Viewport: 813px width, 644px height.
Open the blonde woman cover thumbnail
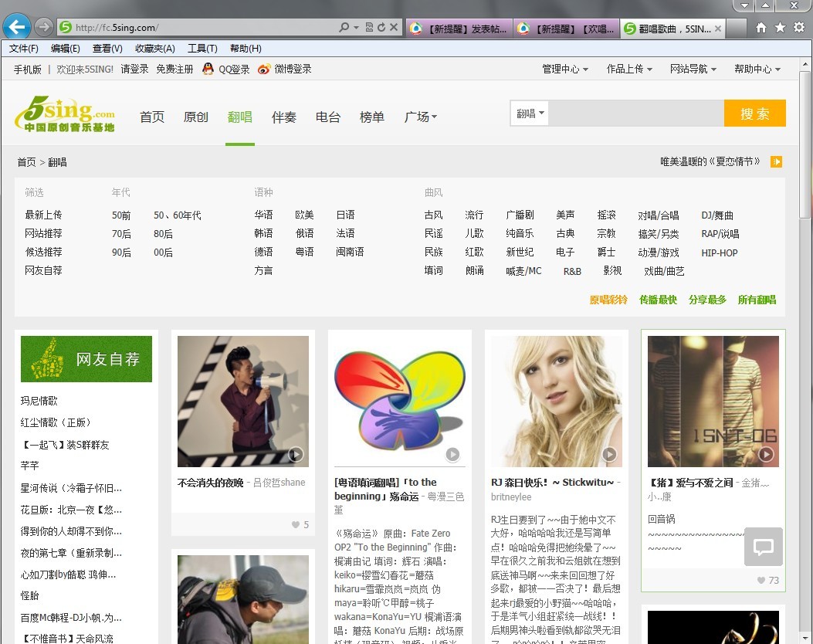(557, 402)
